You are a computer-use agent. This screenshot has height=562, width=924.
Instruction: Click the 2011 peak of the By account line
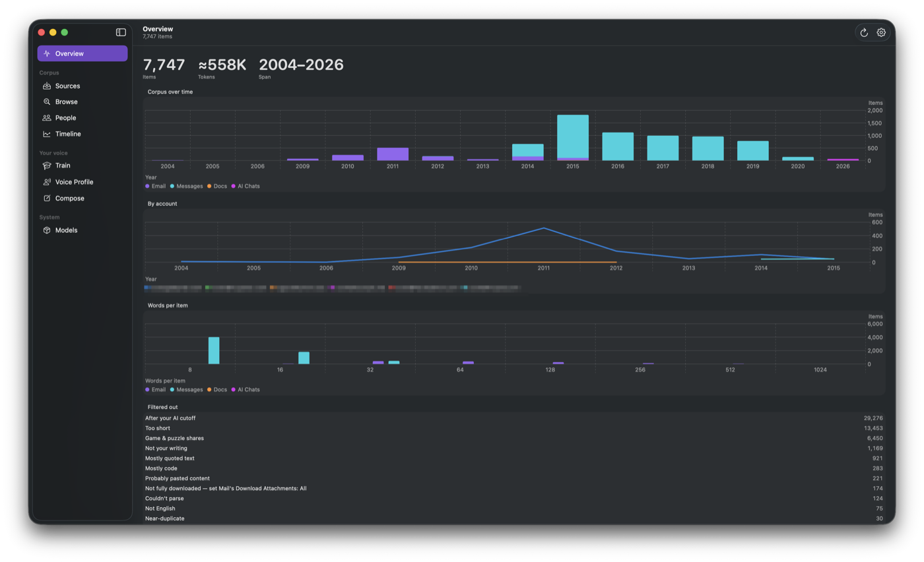tap(543, 228)
